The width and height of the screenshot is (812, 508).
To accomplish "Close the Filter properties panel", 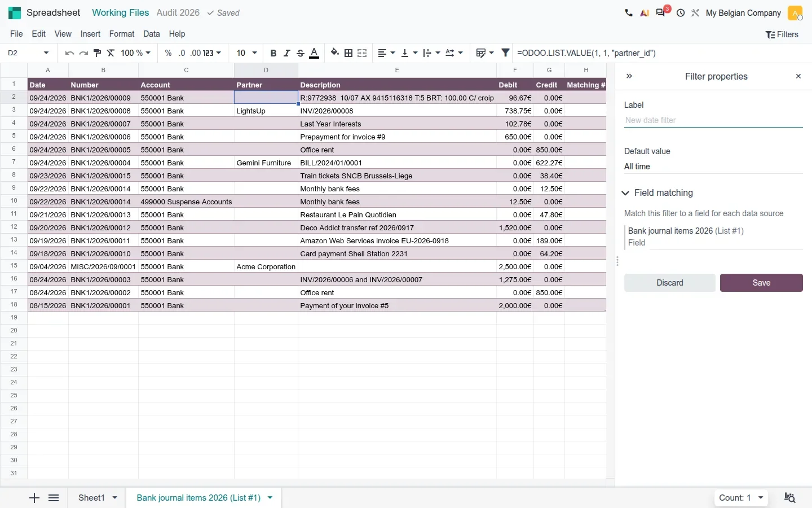I will click(x=798, y=76).
